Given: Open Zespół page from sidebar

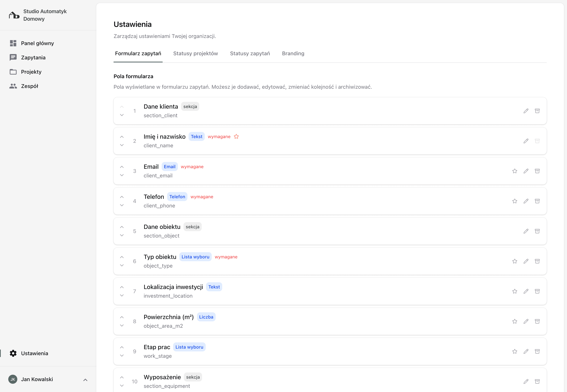Looking at the screenshot, I should 30,86.
